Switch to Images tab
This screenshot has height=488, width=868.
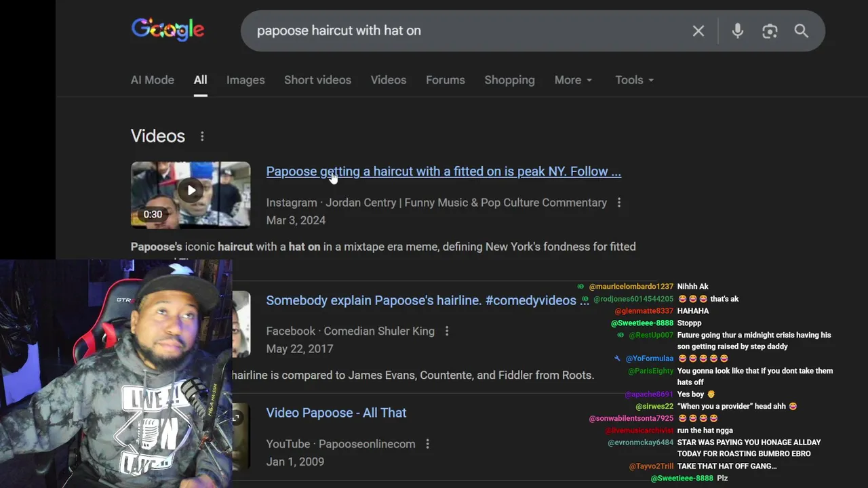(245, 80)
